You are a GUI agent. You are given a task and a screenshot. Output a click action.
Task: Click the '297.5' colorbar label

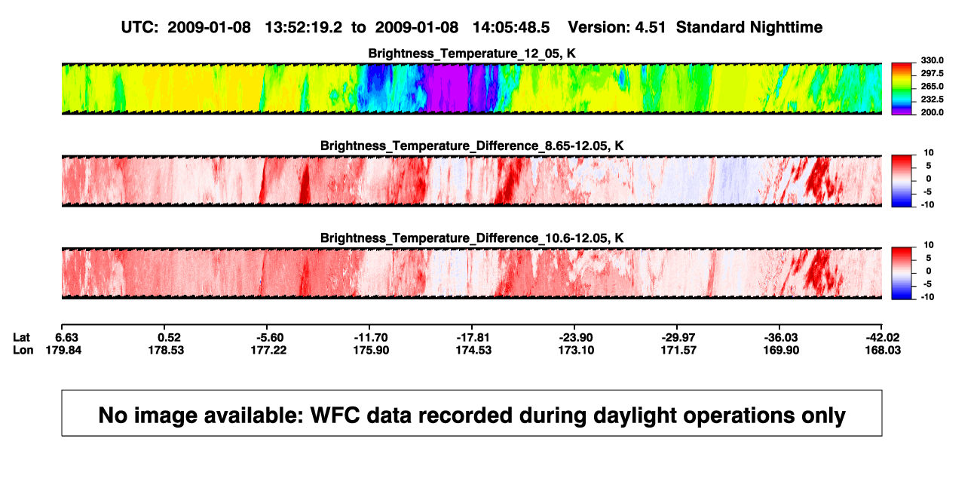pyautogui.click(x=933, y=73)
